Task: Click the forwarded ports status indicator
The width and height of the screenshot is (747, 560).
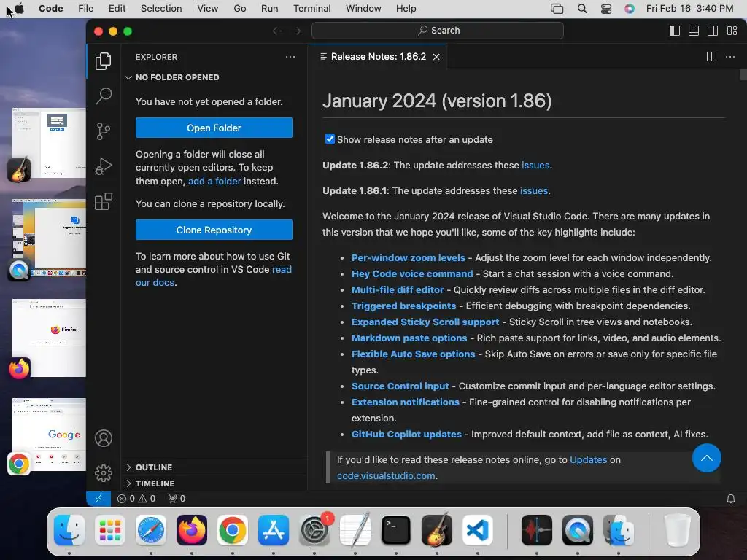Action: (x=177, y=499)
